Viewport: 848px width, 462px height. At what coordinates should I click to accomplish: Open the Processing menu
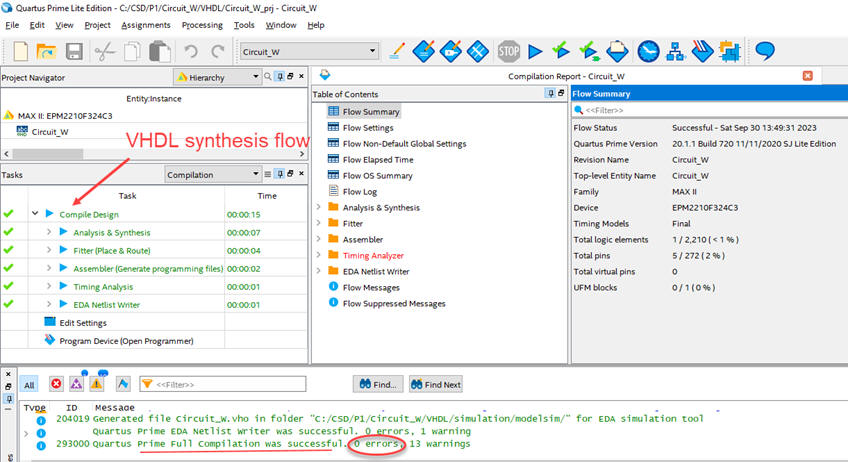click(202, 25)
